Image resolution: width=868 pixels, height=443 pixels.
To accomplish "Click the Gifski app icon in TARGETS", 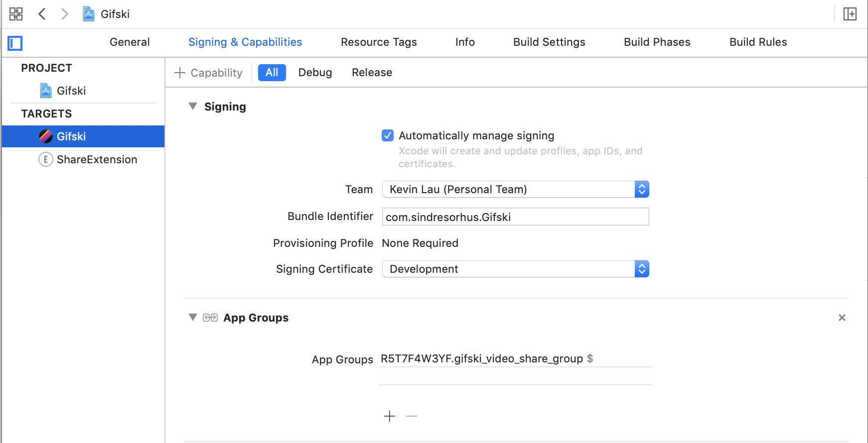I will tap(46, 136).
